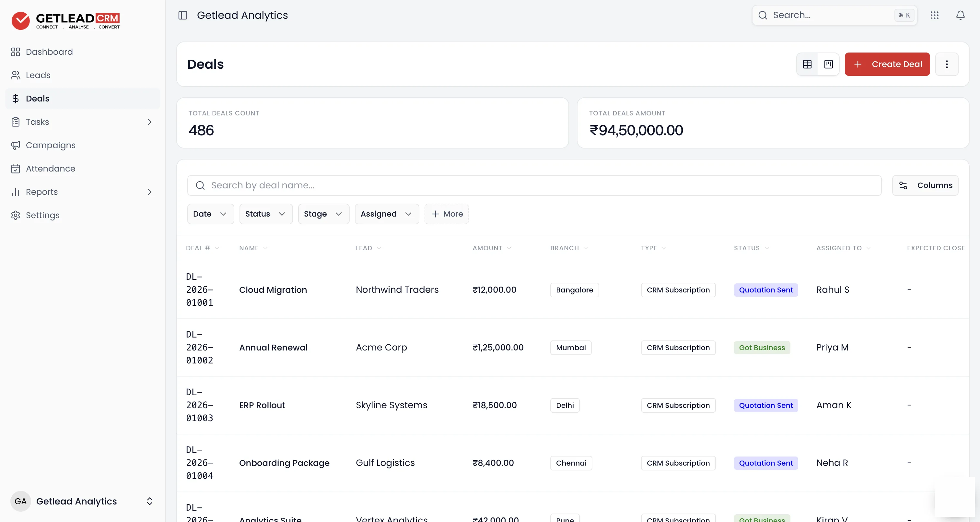Click the Create Deal button
Screen dimensions: 980x522
click(887, 64)
